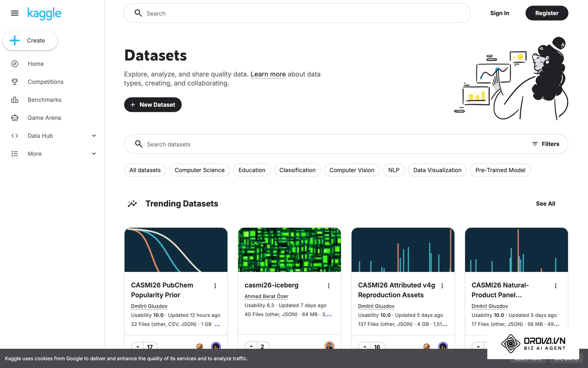Click New Dataset button

153,105
